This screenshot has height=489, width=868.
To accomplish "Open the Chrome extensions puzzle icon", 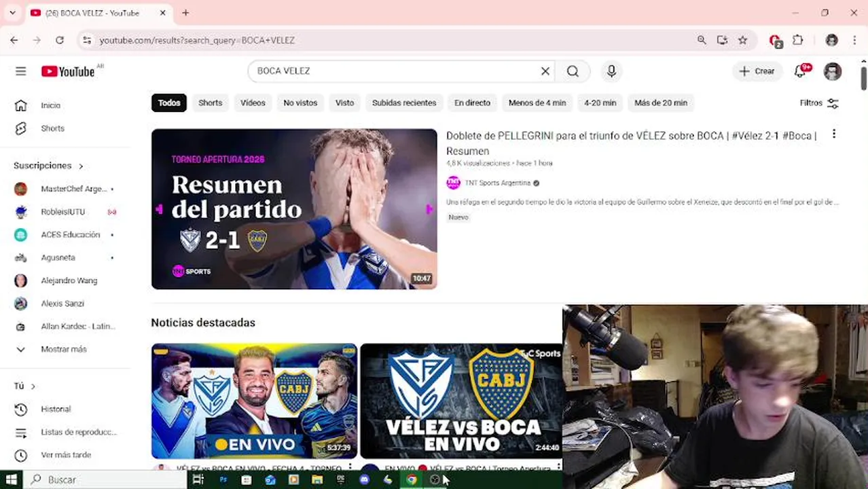I will 798,40.
